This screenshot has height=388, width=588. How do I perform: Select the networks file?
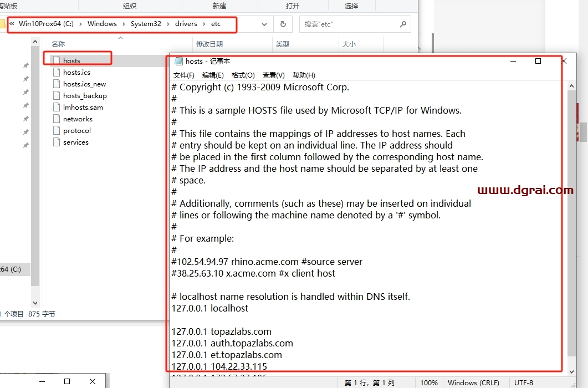coord(78,119)
